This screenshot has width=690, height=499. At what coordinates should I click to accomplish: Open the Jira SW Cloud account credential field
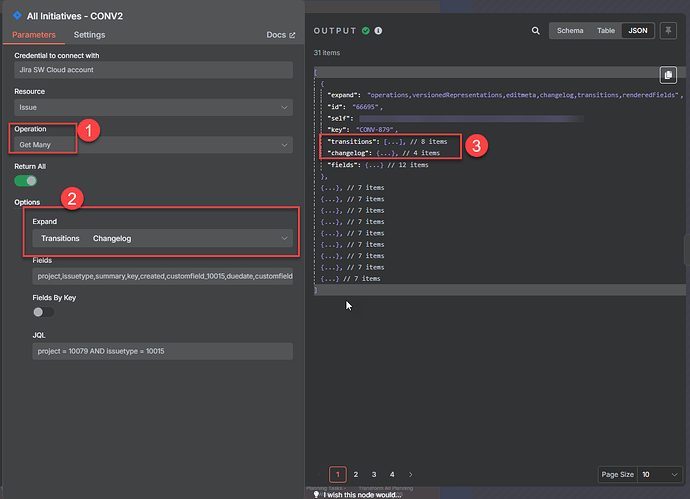pyautogui.click(x=153, y=70)
